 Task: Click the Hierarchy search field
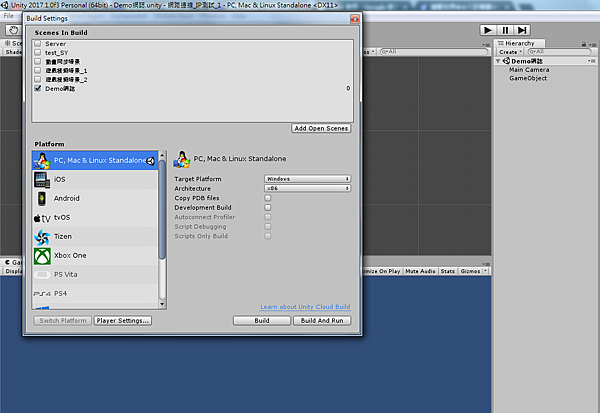pyautogui.click(x=560, y=52)
